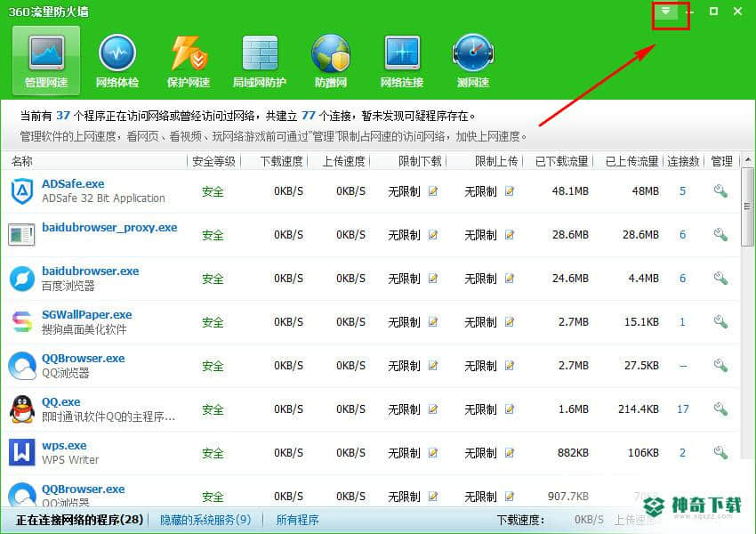Screen dimensions: 756x534
Task: Click baidubrowser_proxy.exe program name
Action: click(x=109, y=227)
